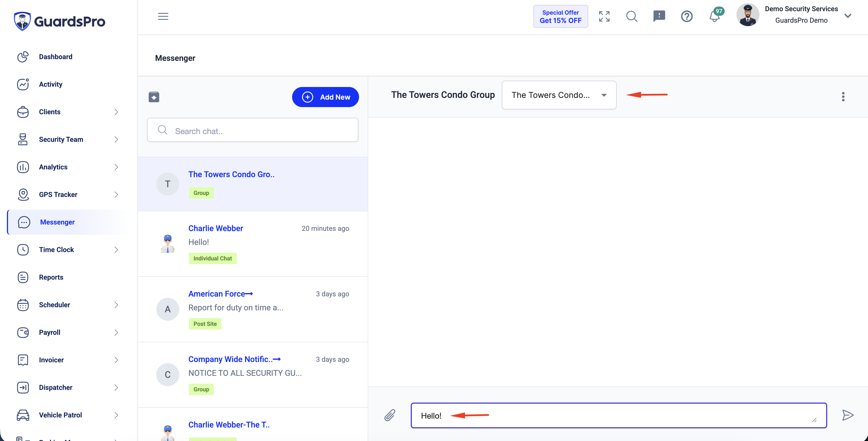Open the feedback exclamation chat icon

659,16
